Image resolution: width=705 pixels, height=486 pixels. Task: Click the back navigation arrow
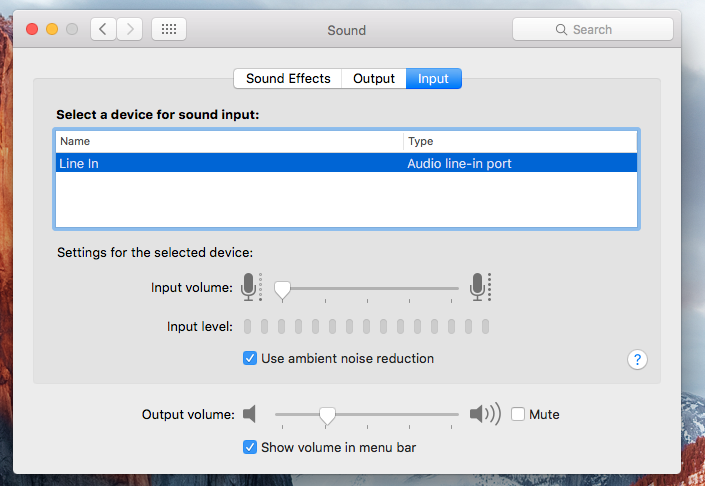click(x=104, y=29)
